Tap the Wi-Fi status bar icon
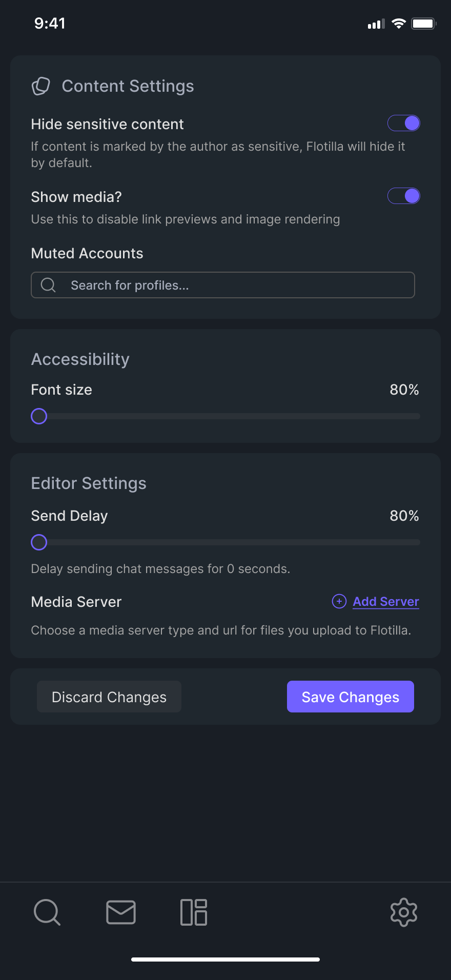The height and width of the screenshot is (980, 451). tap(399, 24)
